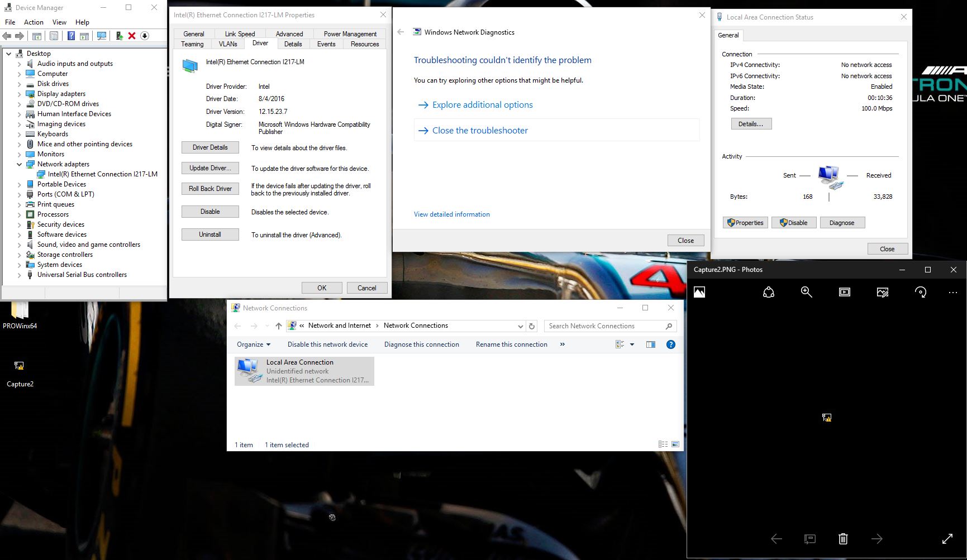Viewport: 967px width, 560px height.
Task: Click the red X uninstall device icon
Action: coord(132,36)
